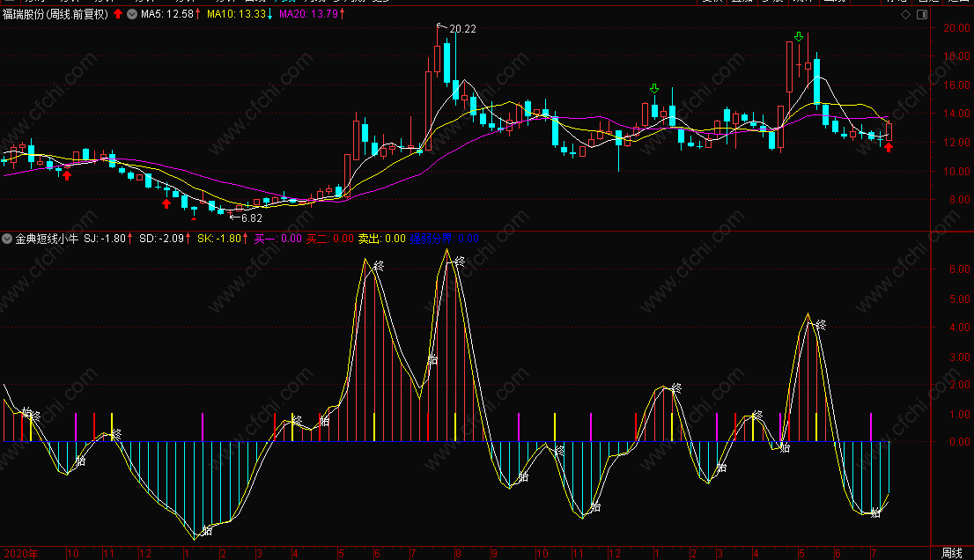Click the month 9 label on the time axis

coord(494,553)
